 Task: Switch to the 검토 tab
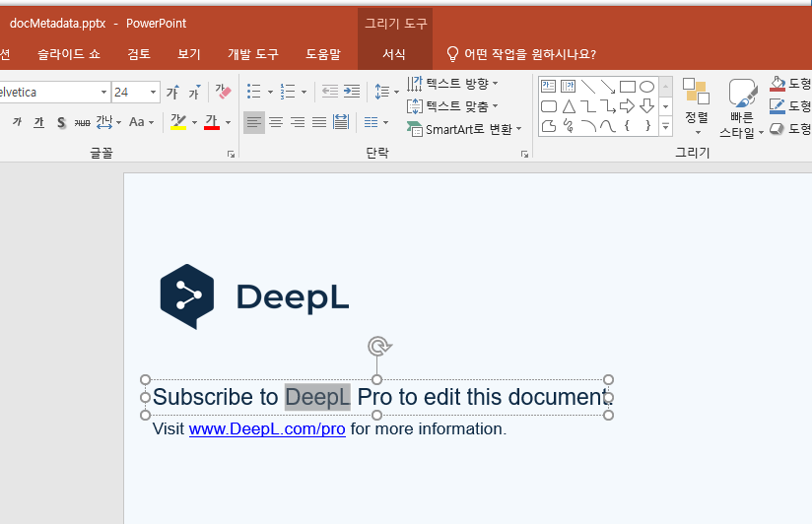(x=139, y=54)
